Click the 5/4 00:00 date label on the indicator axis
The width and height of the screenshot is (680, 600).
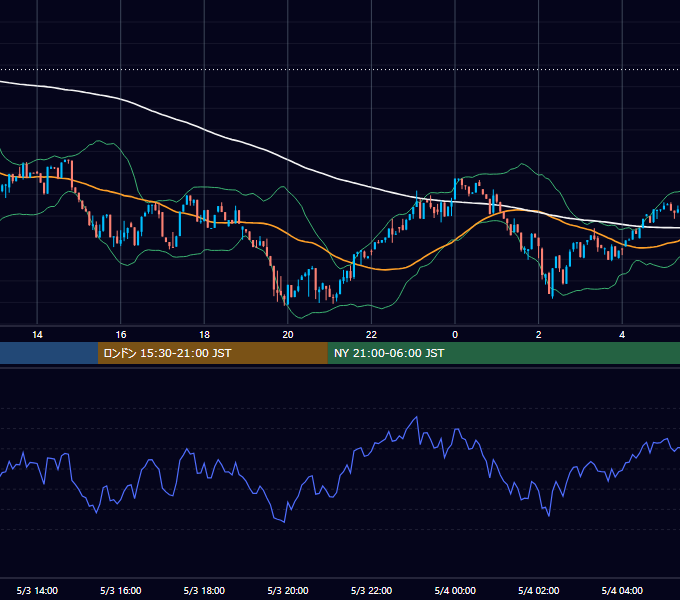[455, 590]
